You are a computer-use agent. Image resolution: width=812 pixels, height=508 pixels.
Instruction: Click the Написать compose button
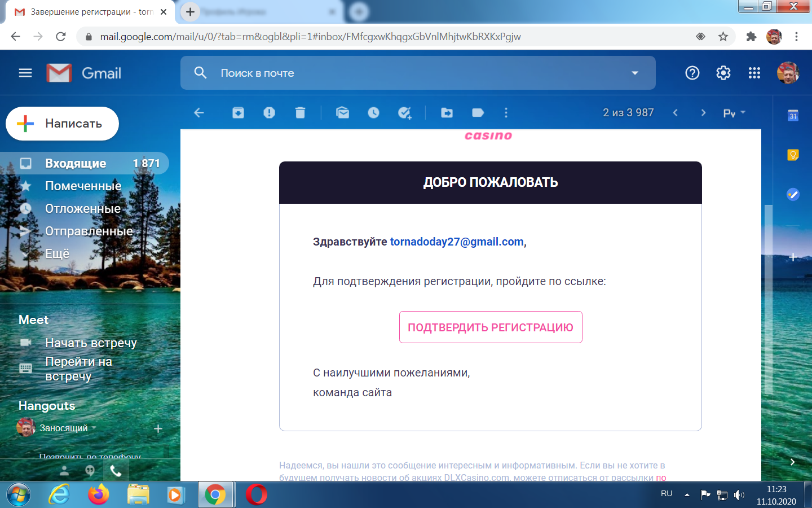pyautogui.click(x=62, y=124)
